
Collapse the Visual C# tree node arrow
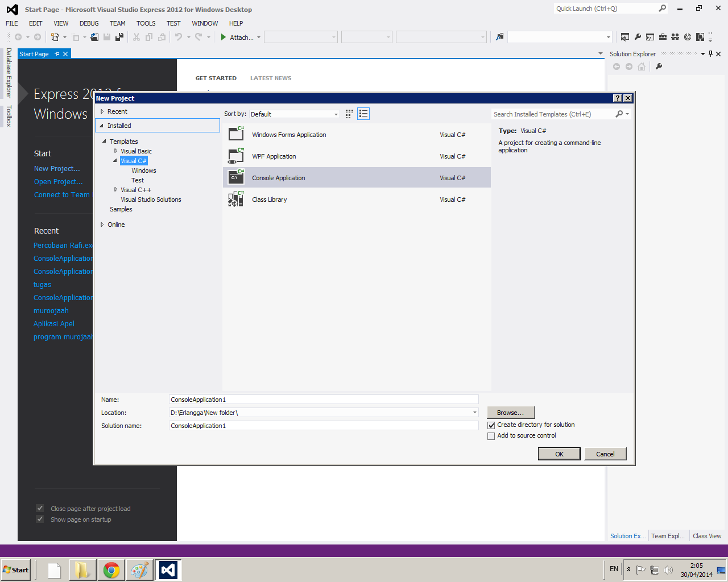coord(115,160)
